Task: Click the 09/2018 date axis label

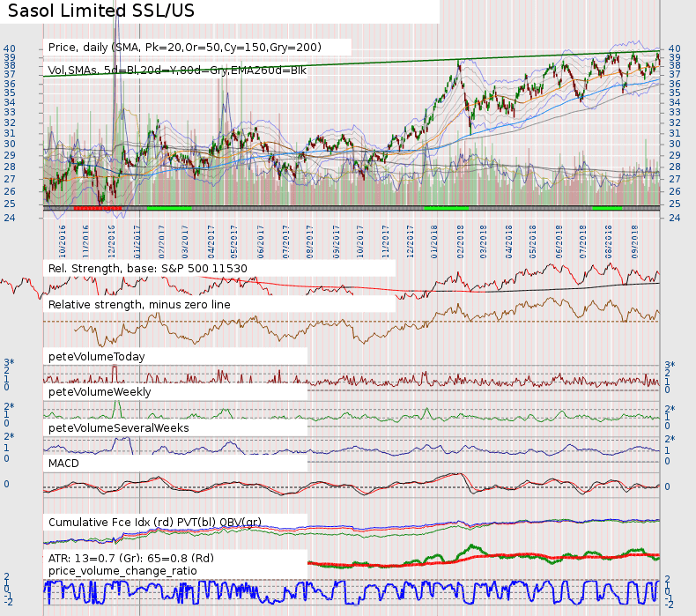Action: [634, 241]
